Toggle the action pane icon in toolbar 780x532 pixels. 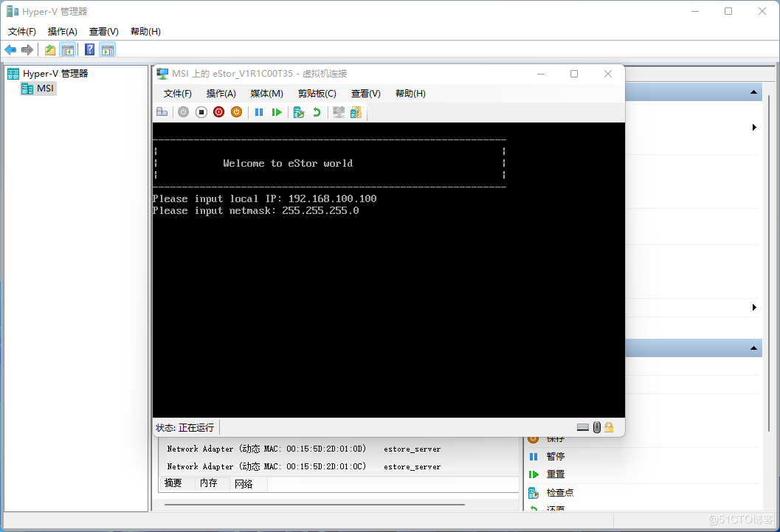tap(108, 49)
